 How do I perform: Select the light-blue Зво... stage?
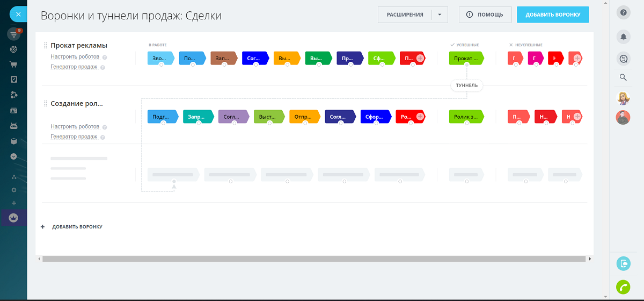161,58
